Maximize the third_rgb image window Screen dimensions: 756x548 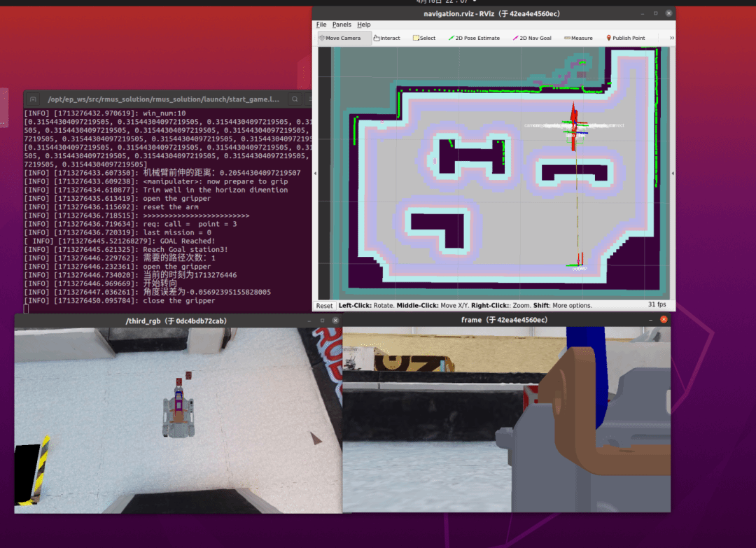[x=323, y=321]
